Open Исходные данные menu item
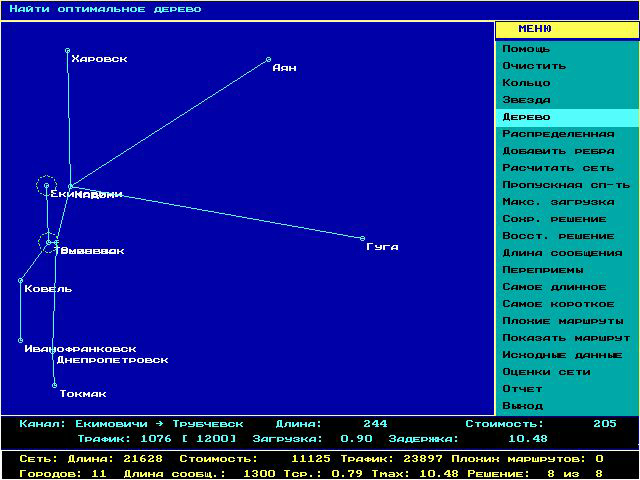 click(x=567, y=355)
